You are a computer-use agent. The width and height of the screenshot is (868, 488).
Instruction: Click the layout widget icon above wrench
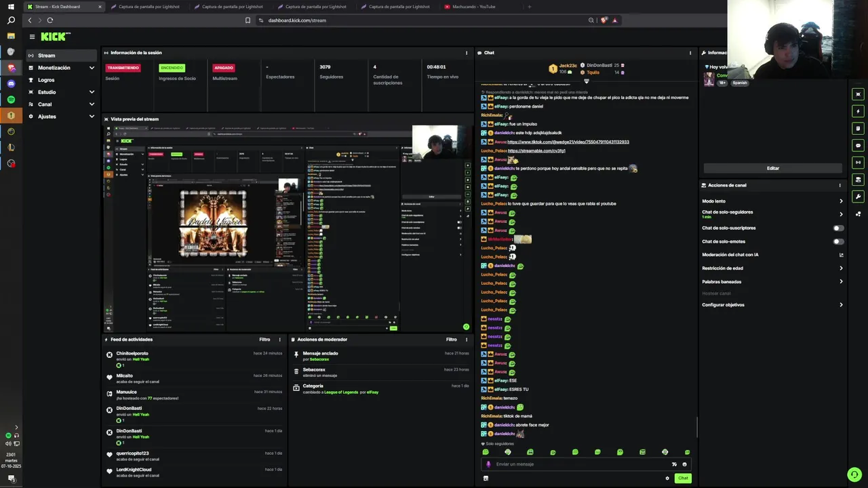[x=859, y=180]
